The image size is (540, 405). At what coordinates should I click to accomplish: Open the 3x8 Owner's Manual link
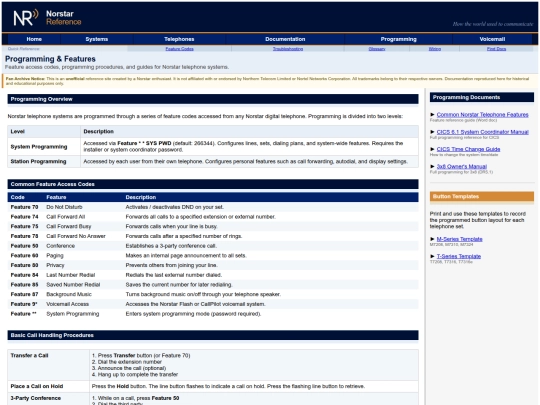(x=461, y=166)
